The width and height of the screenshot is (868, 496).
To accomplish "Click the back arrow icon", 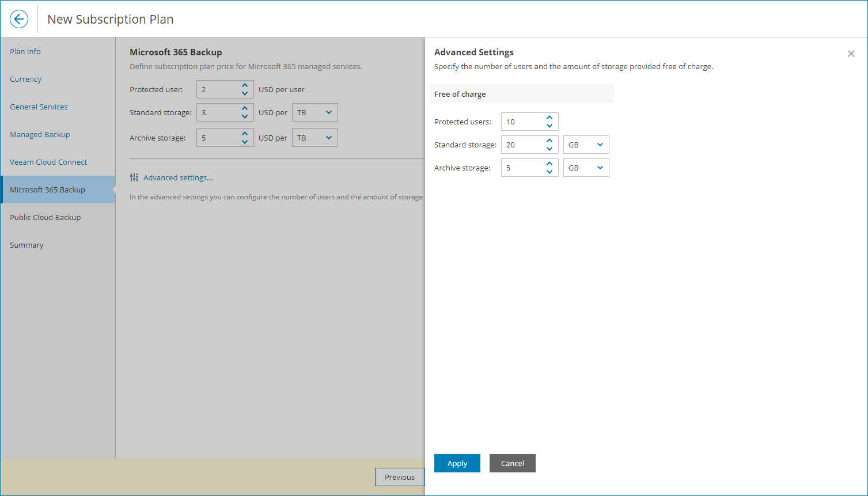I will click(19, 19).
